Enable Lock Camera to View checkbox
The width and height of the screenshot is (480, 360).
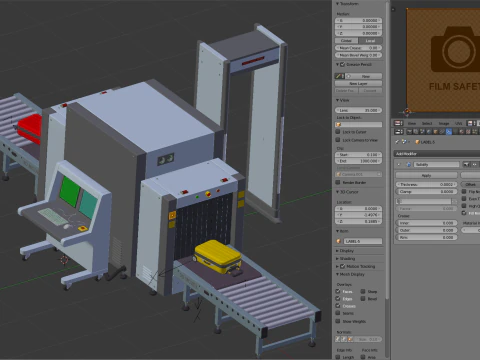tap(338, 140)
